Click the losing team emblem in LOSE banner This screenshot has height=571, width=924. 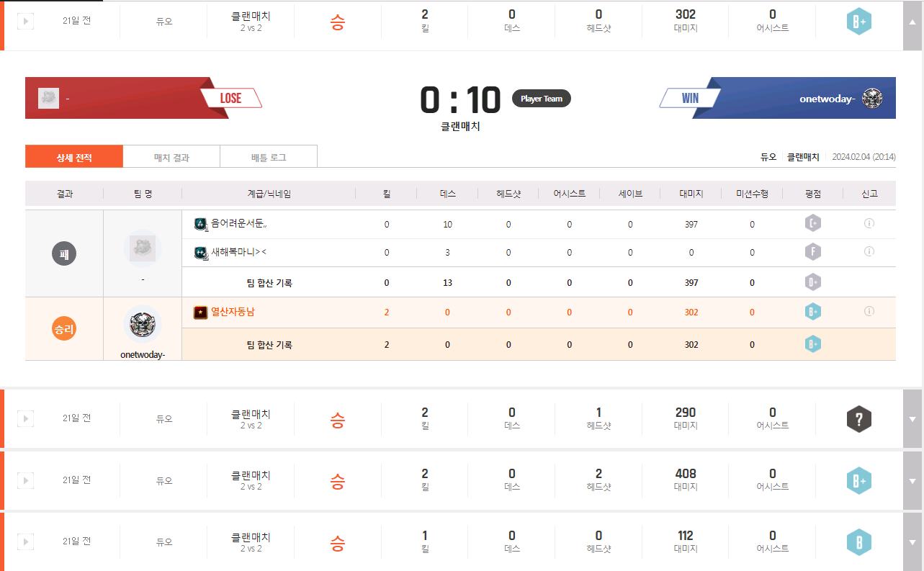48,98
